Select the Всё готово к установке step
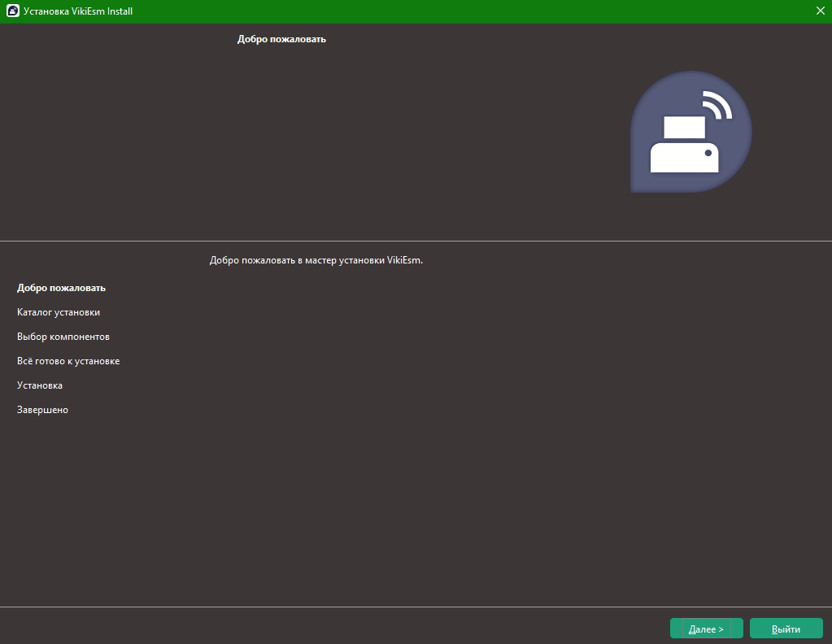Image resolution: width=832 pixels, height=644 pixels. click(68, 361)
